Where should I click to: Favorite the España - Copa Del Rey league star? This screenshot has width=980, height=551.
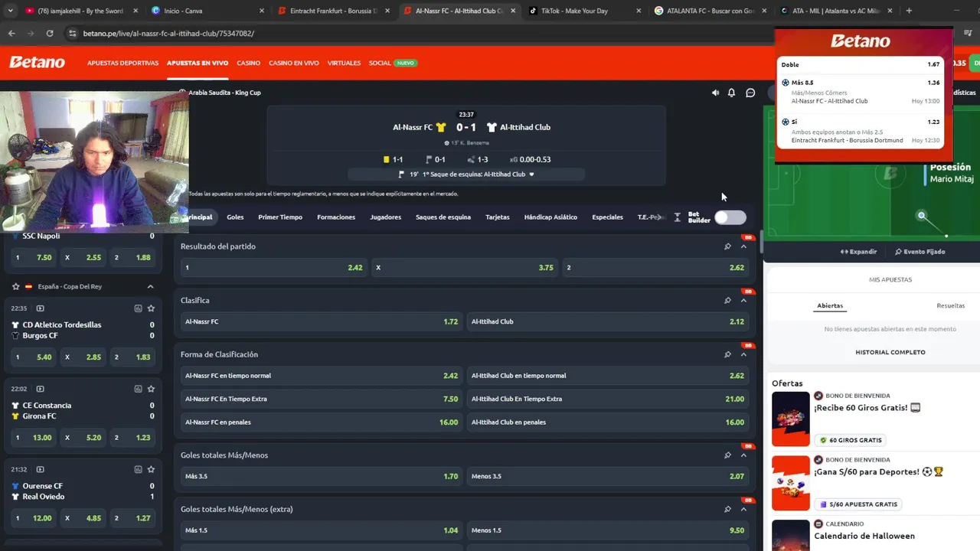coord(15,286)
